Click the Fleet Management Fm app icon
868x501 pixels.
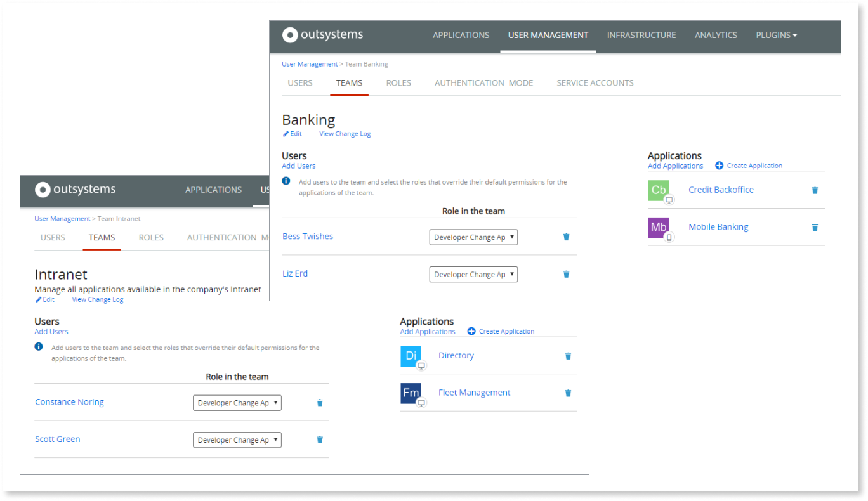coord(411,393)
